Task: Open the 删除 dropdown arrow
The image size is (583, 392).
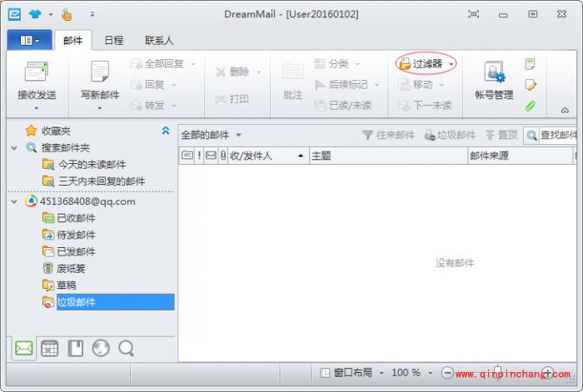Action: coord(259,72)
